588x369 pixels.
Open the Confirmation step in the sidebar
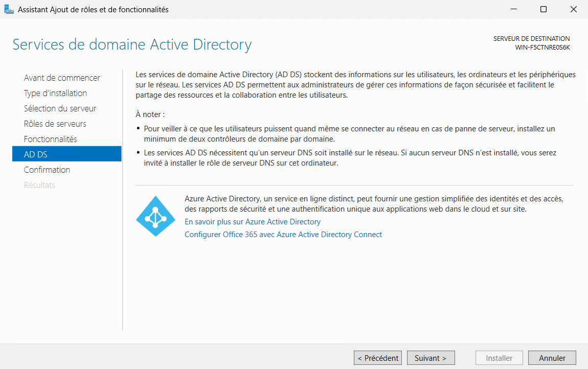(47, 170)
